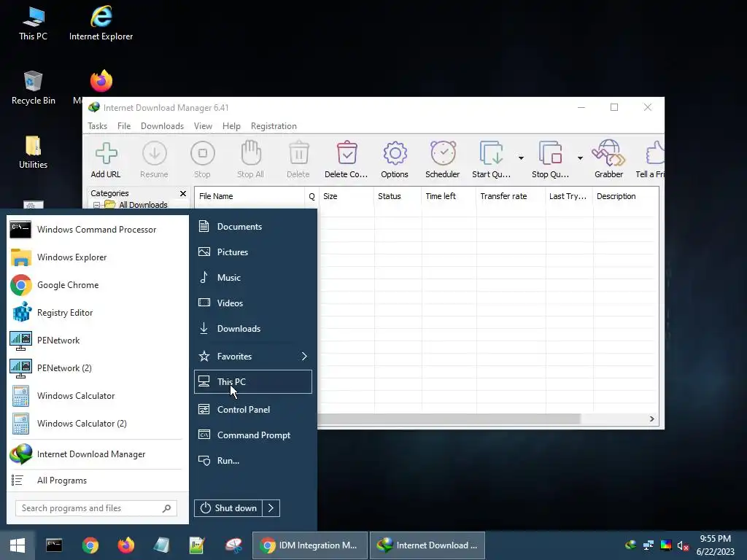Open Videos from start menu
The height and width of the screenshot is (560, 747).
253,303
